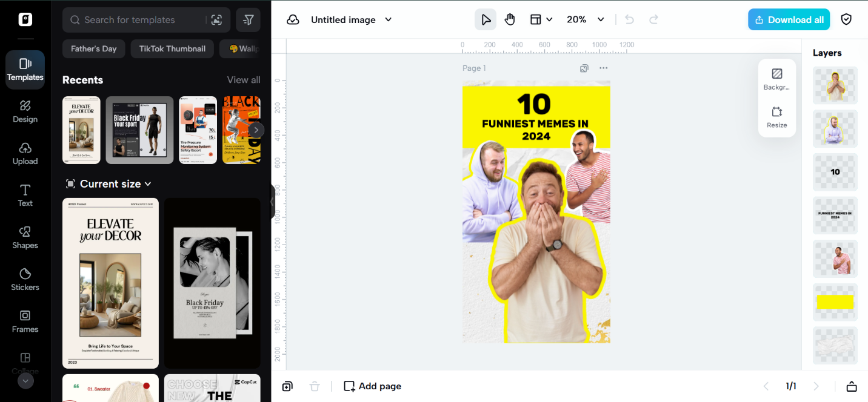Open the Background tool
This screenshot has width=868, height=402.
click(776, 79)
